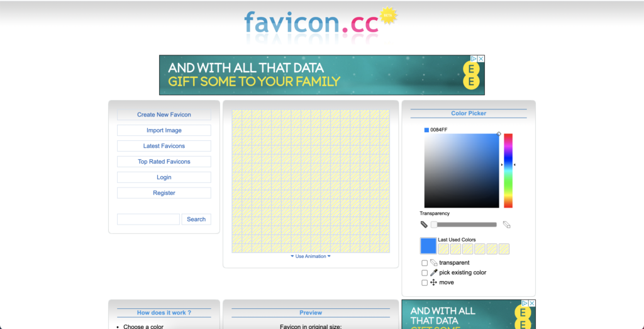Viewport: 644px width, 329px height.
Task: Open Top Rated Favicons
Action: (164, 162)
